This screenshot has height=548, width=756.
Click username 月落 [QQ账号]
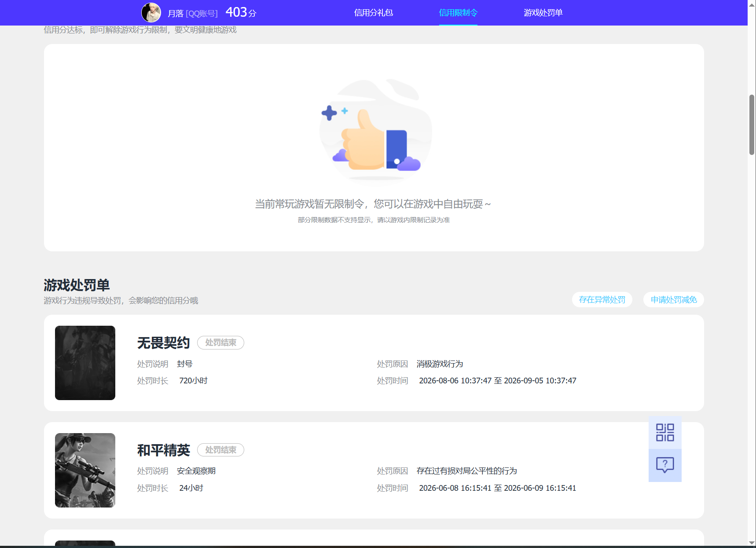click(x=193, y=14)
